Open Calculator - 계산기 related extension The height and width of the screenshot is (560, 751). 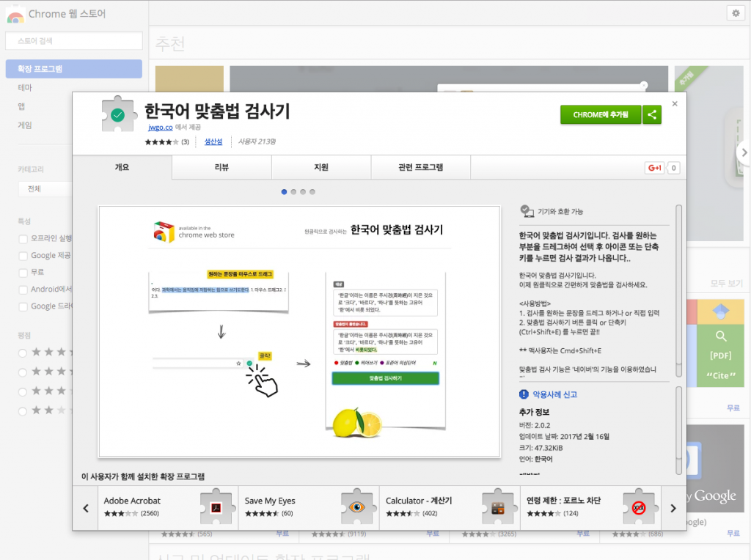click(450, 508)
